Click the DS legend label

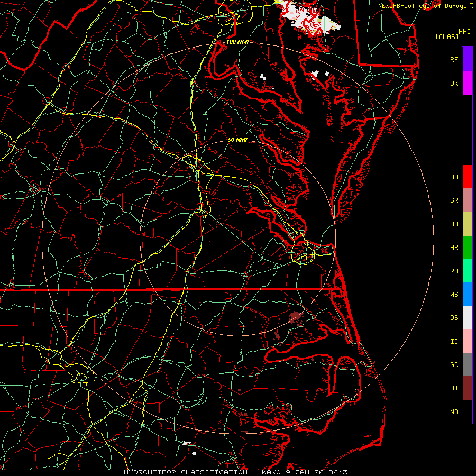[454, 318]
